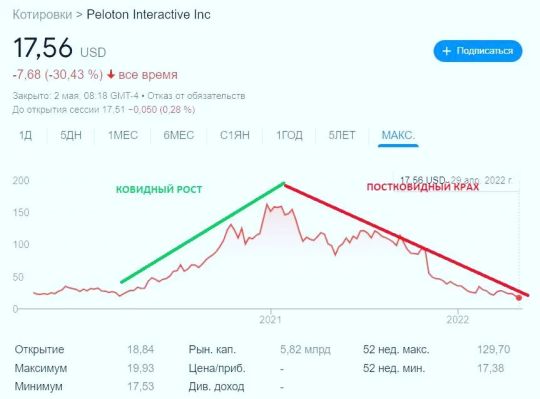Screen dimensions: 540x399
Task: Click the Рын. кап. statistic value
Action: [305, 350]
